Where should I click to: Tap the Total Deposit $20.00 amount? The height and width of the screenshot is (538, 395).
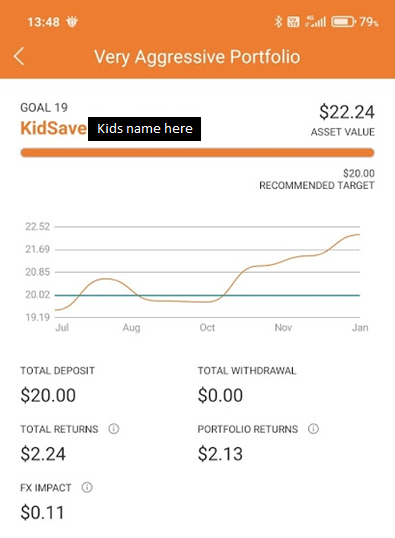click(x=48, y=395)
